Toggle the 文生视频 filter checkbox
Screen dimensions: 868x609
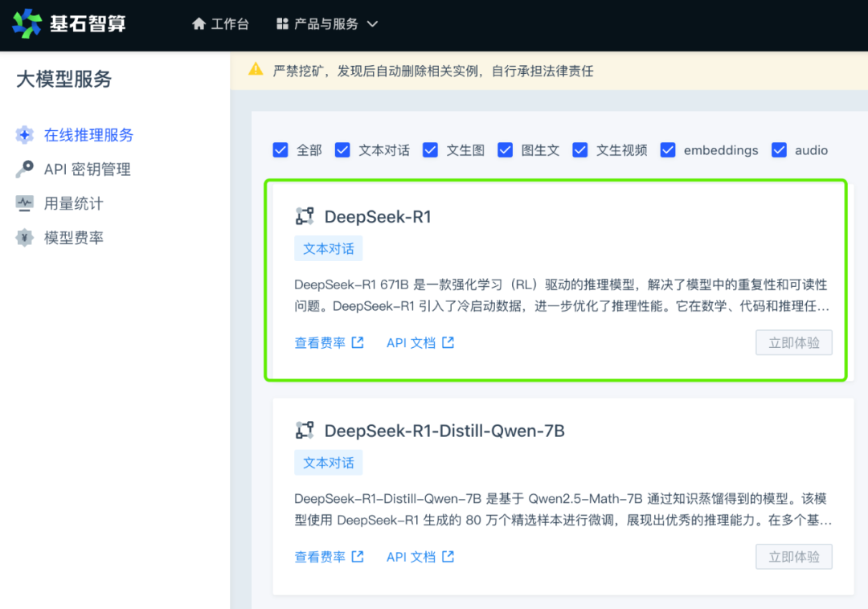coord(580,150)
